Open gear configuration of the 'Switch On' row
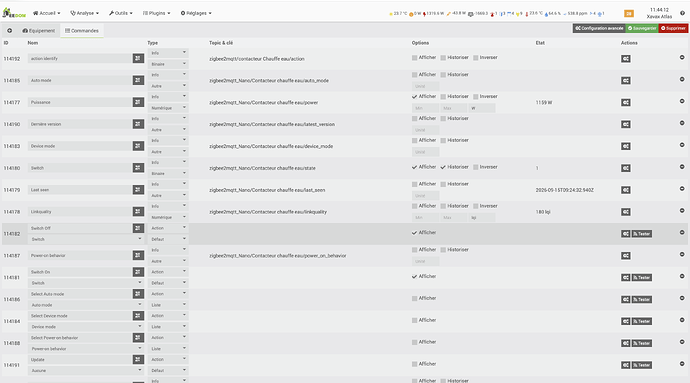The width and height of the screenshot is (690, 383). 626,277
